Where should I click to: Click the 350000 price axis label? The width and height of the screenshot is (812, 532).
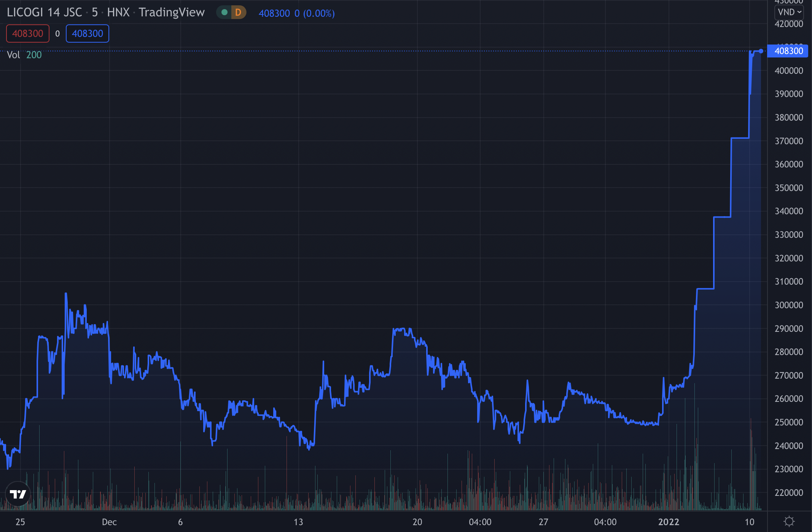point(789,188)
